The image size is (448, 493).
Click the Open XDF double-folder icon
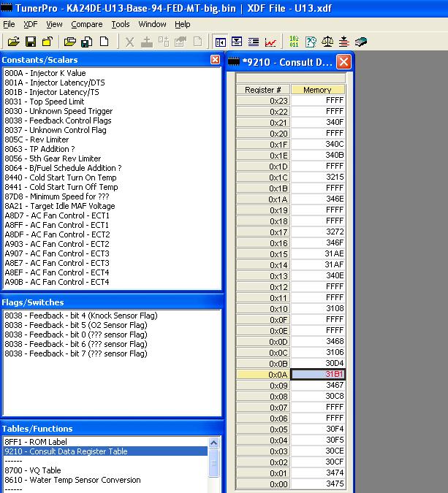click(x=70, y=42)
